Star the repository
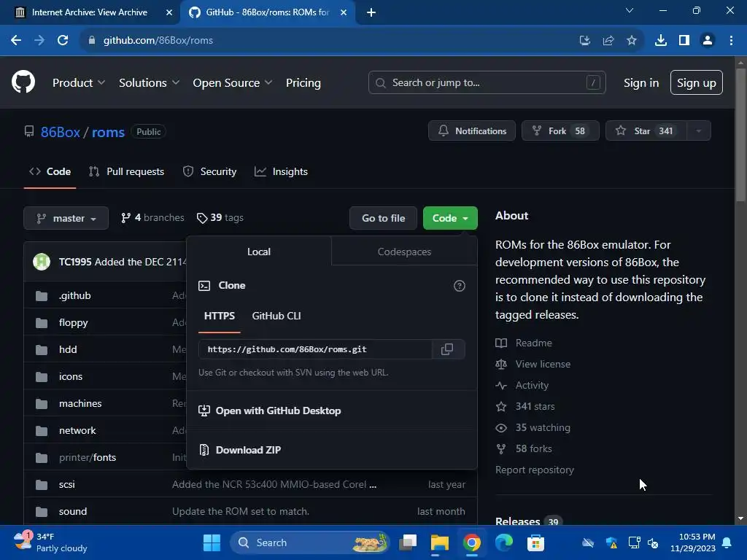The height and width of the screenshot is (560, 747). click(646, 131)
